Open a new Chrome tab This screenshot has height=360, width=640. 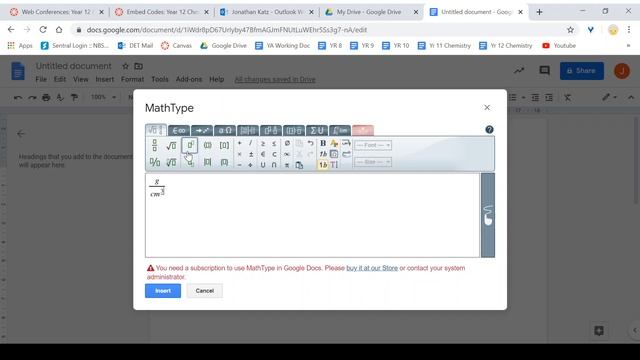point(539,12)
